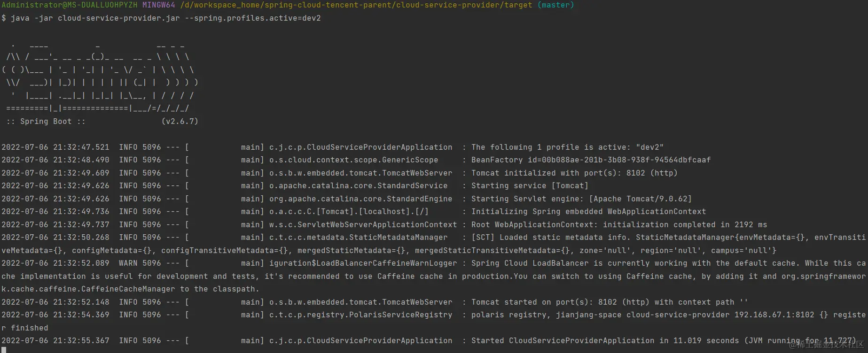Click the timestamp 2022-07-06 21:32:47.521
868x353 pixels.
point(55,147)
